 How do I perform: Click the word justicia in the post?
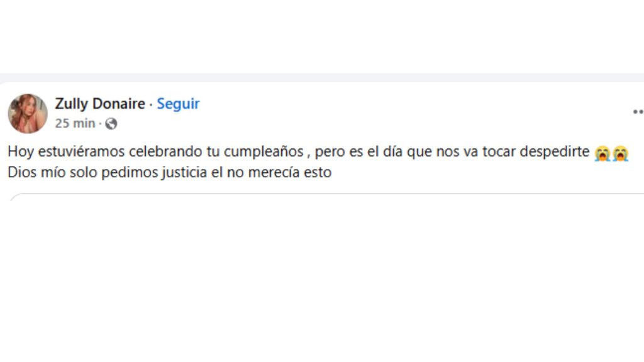[184, 172]
